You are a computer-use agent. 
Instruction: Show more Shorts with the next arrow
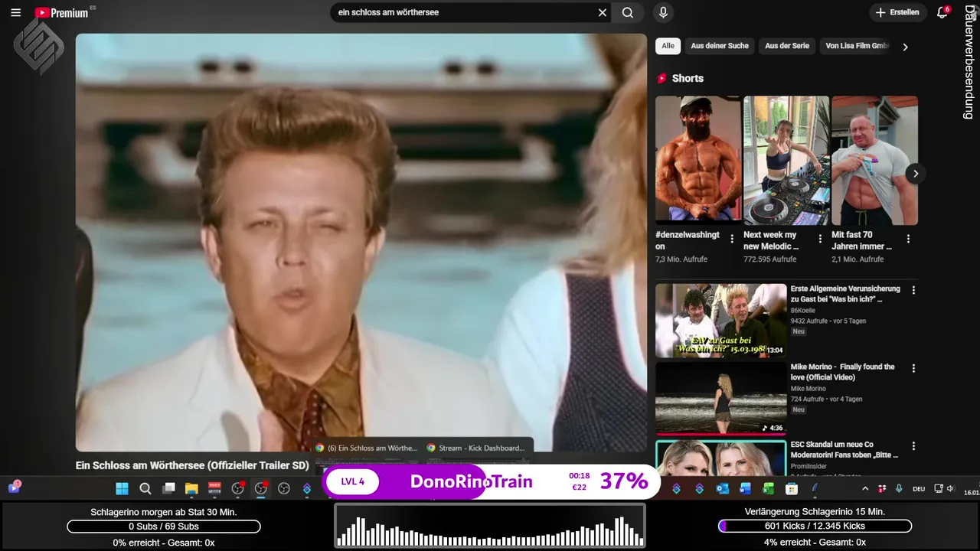coord(915,174)
